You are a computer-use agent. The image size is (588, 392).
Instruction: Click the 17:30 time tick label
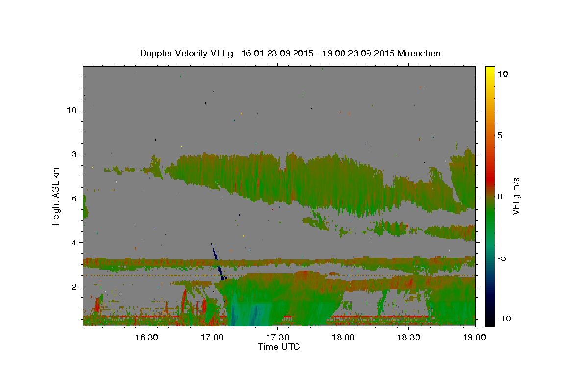click(277, 337)
